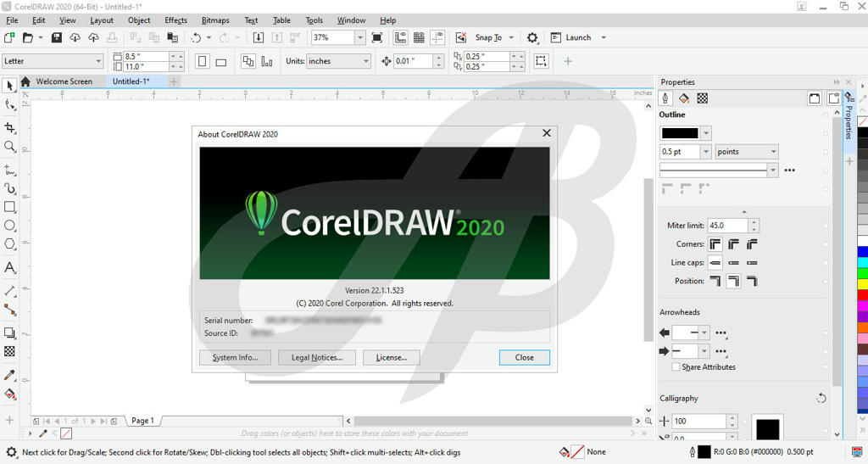Click Close button in About dialog
The width and height of the screenshot is (868, 464).
point(524,358)
